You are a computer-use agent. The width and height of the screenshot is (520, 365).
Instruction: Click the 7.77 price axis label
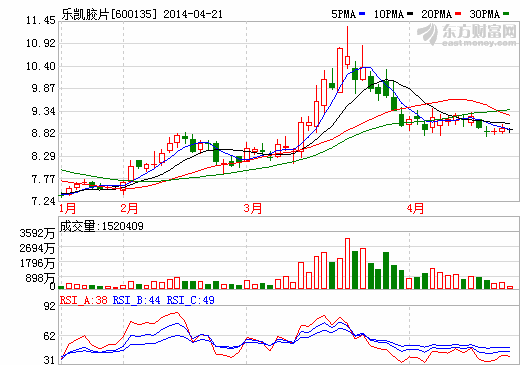point(43,179)
